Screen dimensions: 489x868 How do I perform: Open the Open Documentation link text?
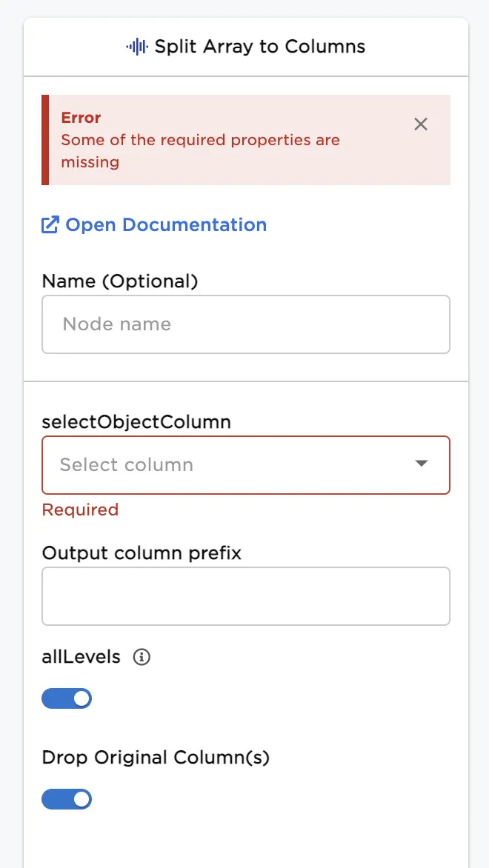(x=166, y=225)
